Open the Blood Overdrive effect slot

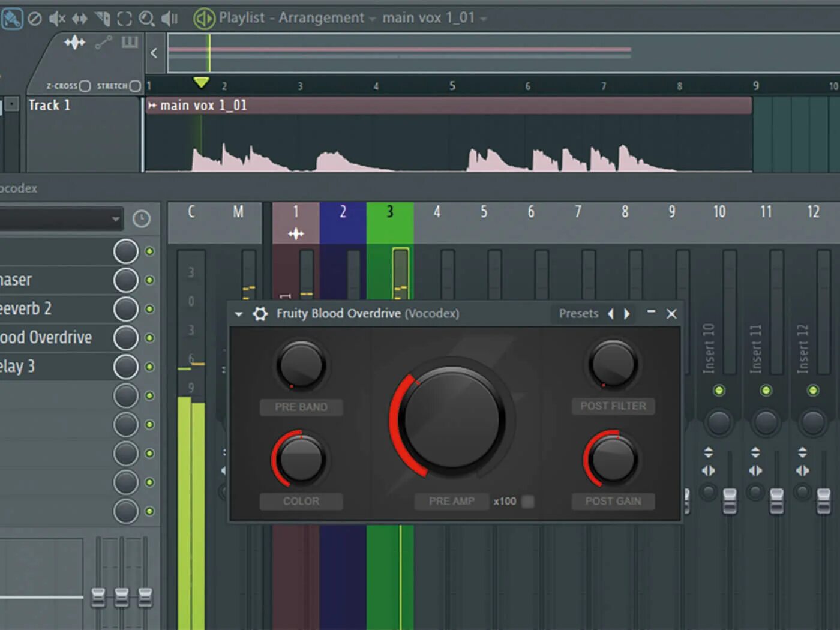click(55, 338)
